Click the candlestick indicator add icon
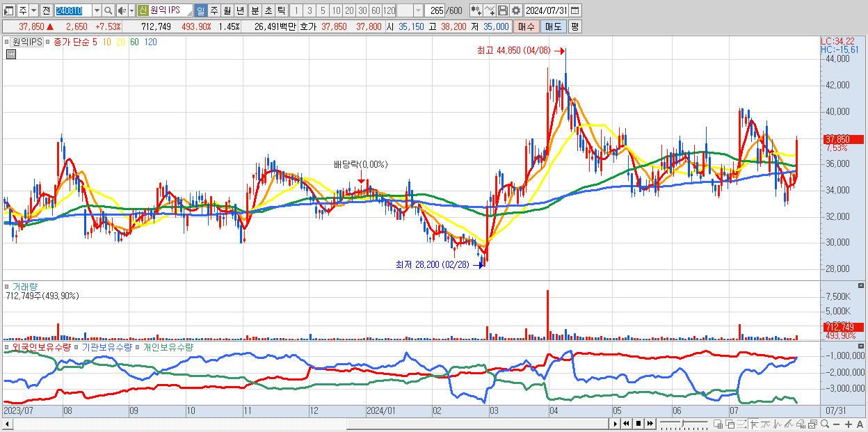The height and width of the screenshot is (432, 868). (x=475, y=10)
